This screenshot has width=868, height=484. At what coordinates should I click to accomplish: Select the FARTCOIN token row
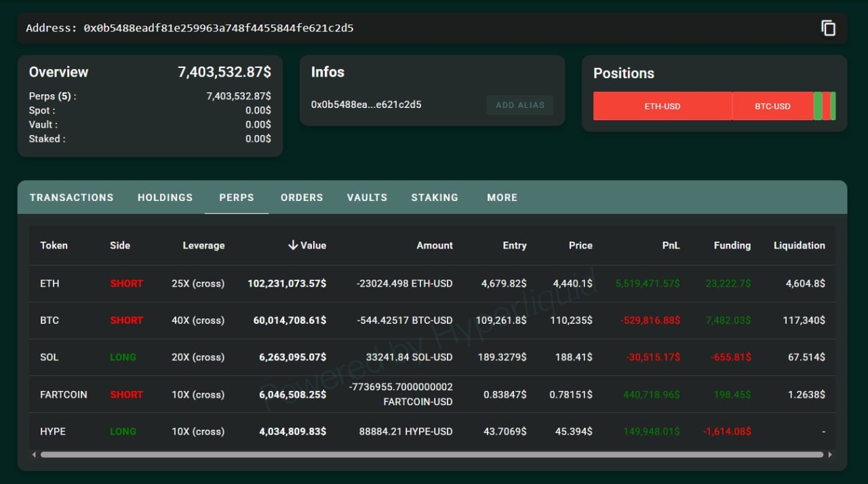click(x=64, y=394)
